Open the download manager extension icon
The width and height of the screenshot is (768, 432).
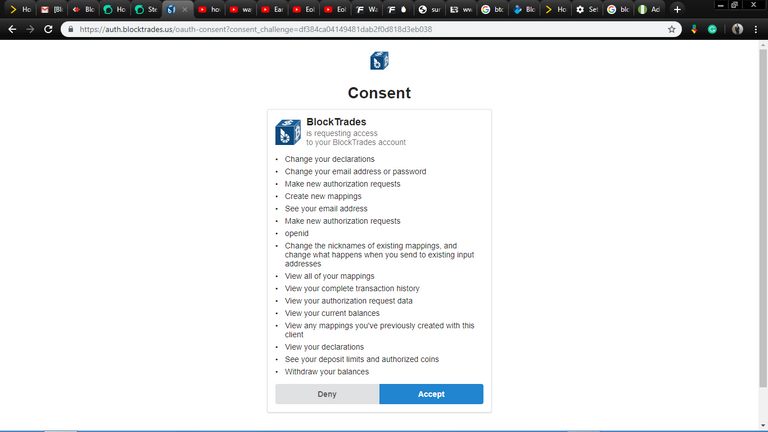click(694, 29)
